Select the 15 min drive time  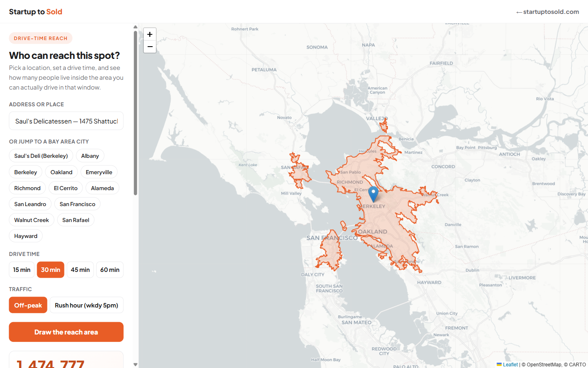point(22,270)
